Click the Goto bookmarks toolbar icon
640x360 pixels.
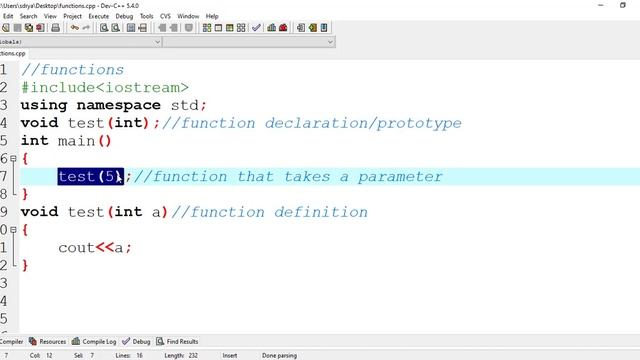324,28
